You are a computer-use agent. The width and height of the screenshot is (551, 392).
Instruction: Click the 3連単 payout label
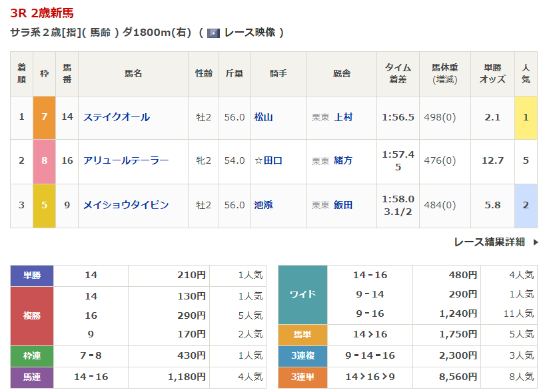[x=302, y=377]
